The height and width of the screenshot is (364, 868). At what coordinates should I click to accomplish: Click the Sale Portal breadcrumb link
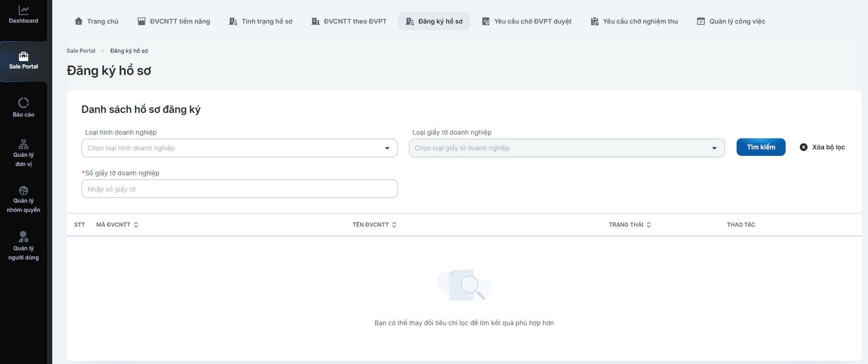[x=81, y=51]
